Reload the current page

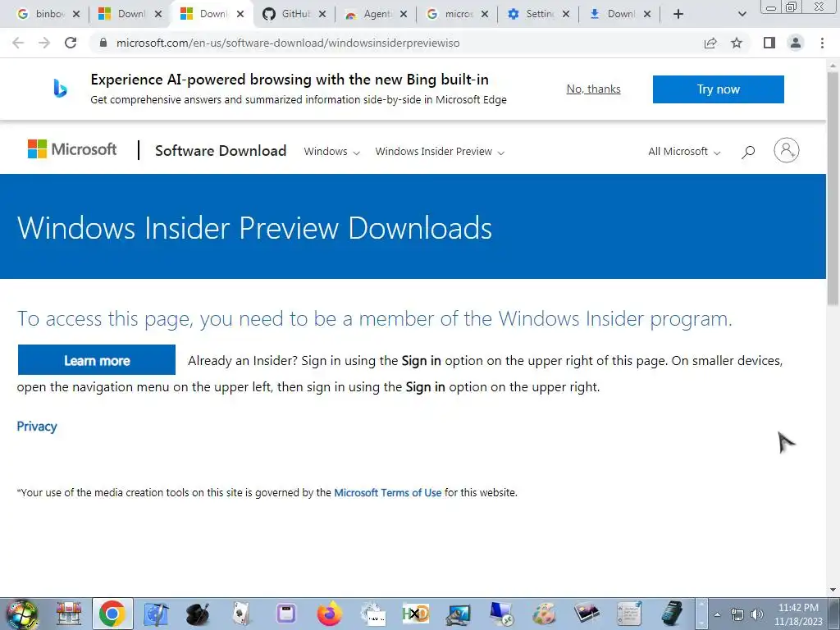tap(71, 43)
